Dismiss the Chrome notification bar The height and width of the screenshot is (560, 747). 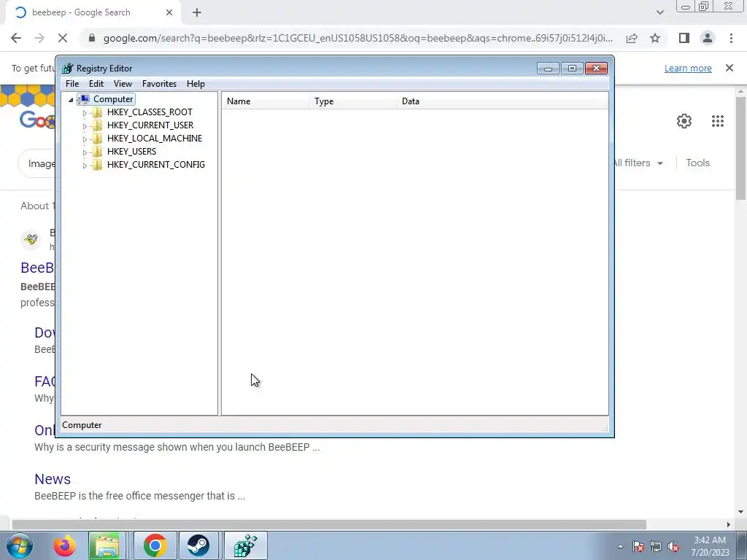tap(729, 68)
